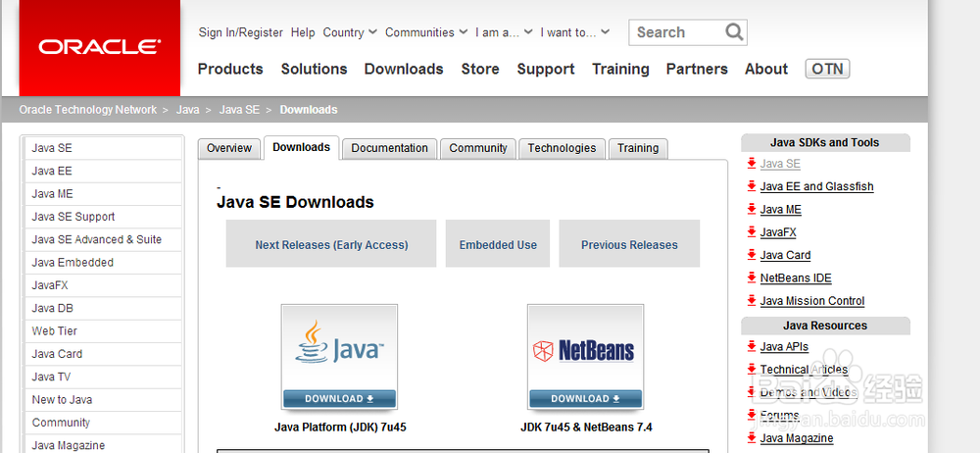Open the Products menu
Image resolution: width=980 pixels, height=453 pixels.
point(230,69)
